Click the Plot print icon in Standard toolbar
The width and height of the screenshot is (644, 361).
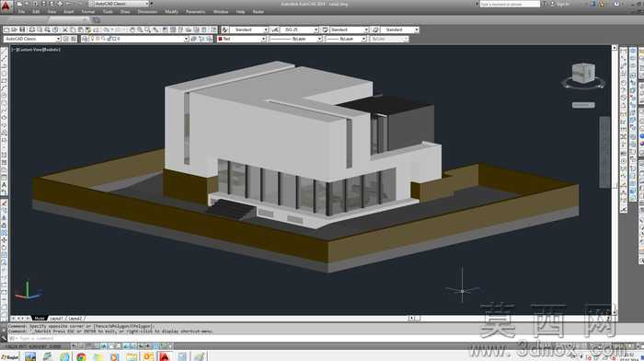point(31,29)
